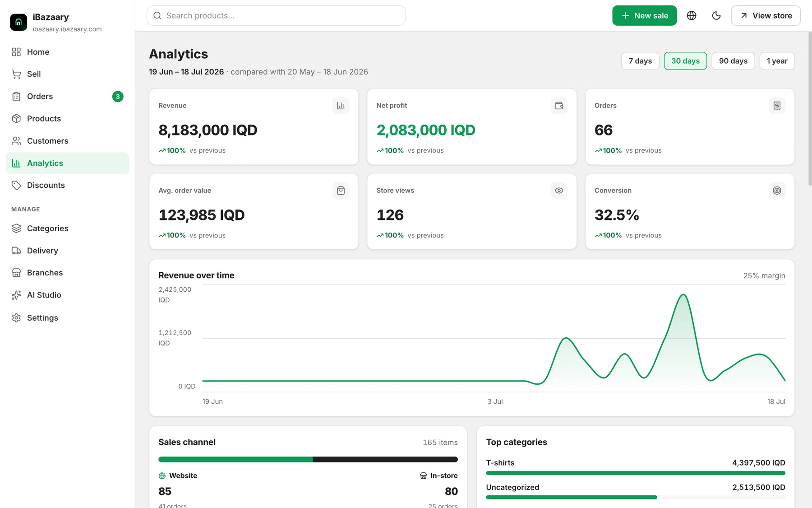Click the 126 store views value
Screen dimensions: 812x508
390,215
